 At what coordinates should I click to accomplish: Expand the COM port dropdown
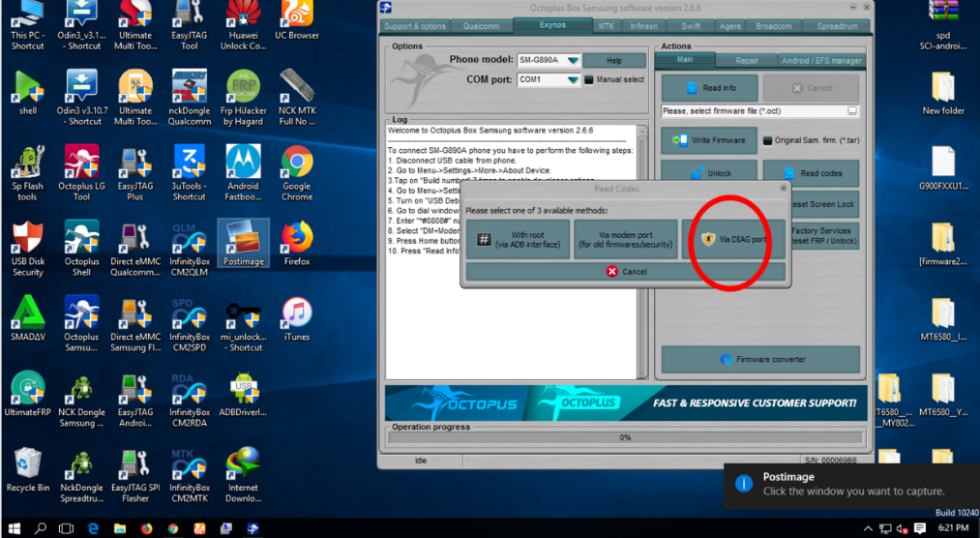click(x=573, y=80)
